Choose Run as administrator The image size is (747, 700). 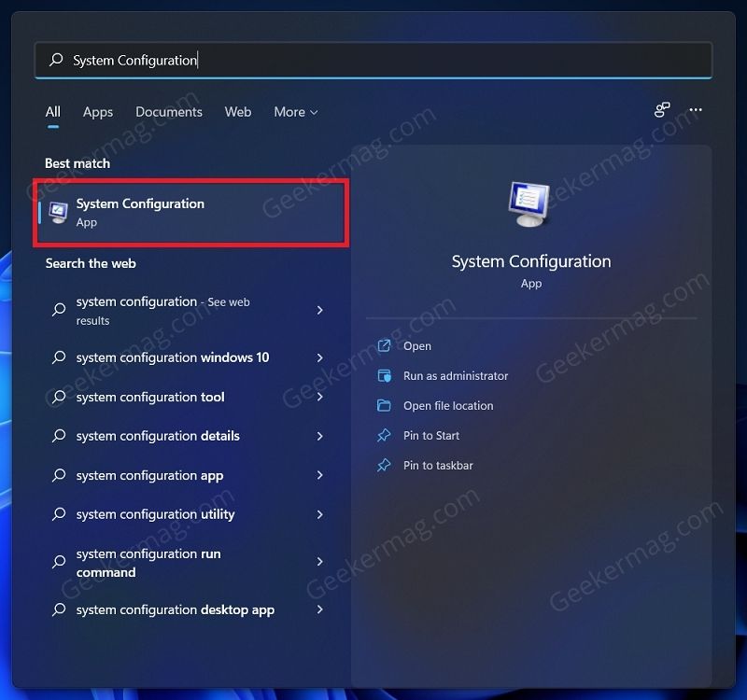(x=456, y=376)
